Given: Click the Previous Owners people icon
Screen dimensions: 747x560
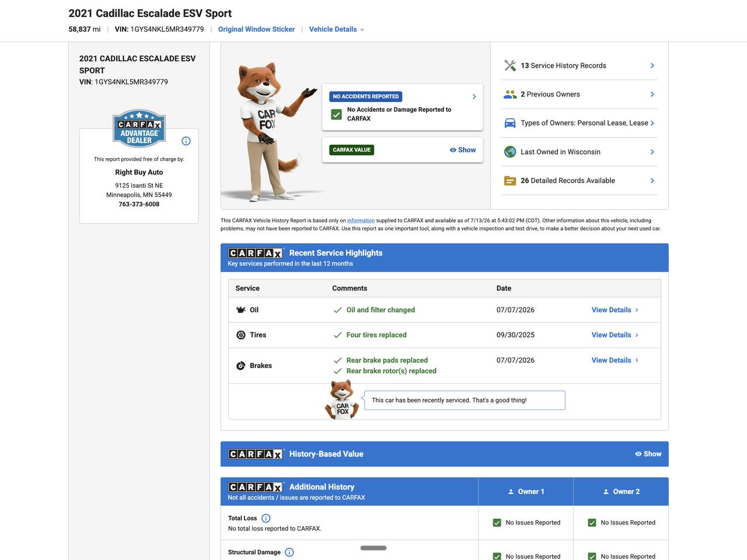Looking at the screenshot, I should pos(510,94).
